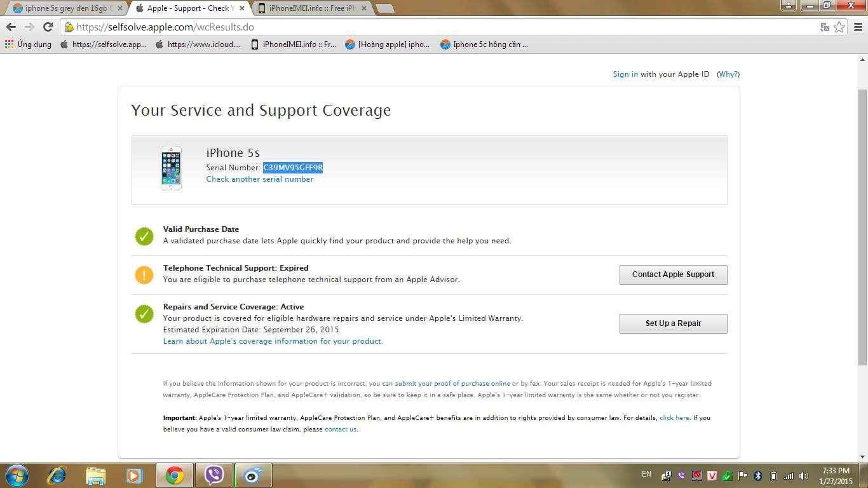Click the Sign in link
This screenshot has height=488, width=868.
coord(625,74)
